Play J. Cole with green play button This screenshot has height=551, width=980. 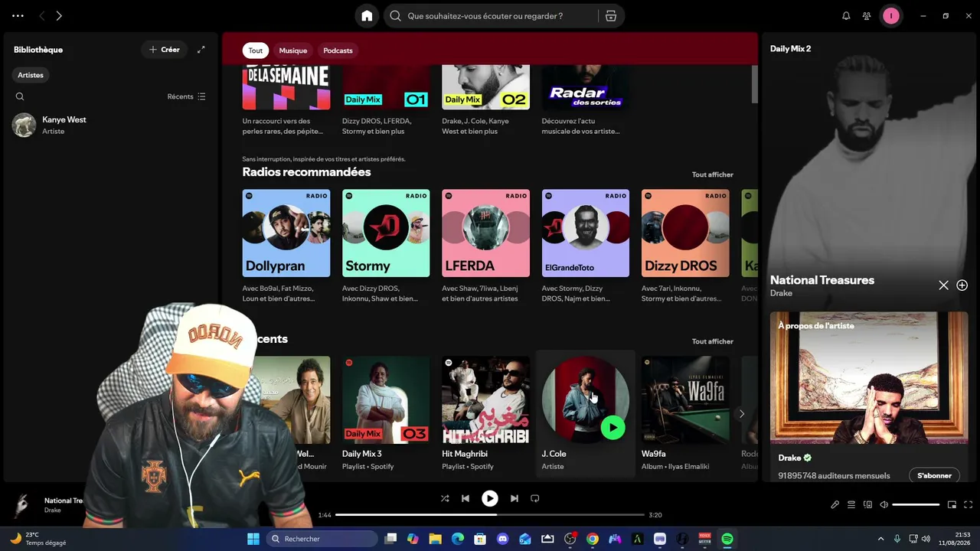coord(612,427)
